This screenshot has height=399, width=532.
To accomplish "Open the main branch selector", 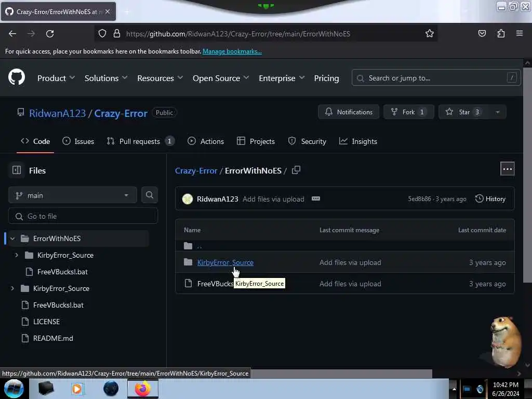I will click(72, 195).
